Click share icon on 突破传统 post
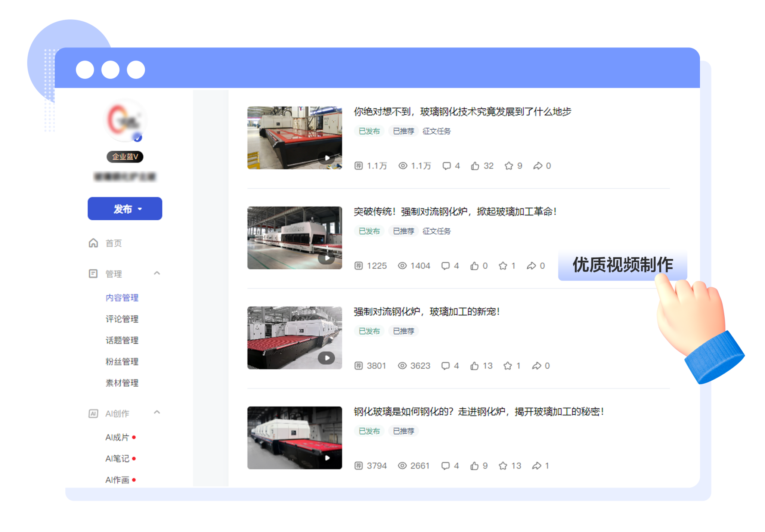Image resolution: width=765 pixels, height=532 pixels. point(531,266)
